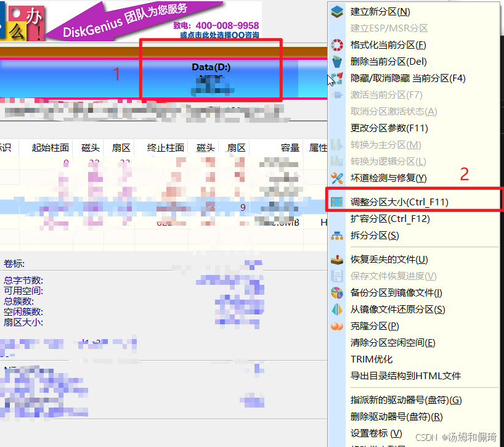
Task: Select 隐藏/取消隐藏 当前分区(F4)
Action: [x=408, y=78]
